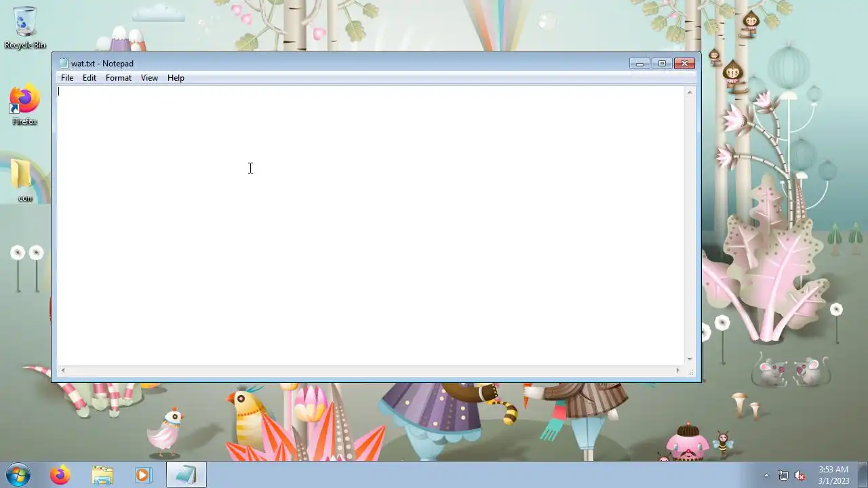Click the vertical scrollbar down arrow
The width and height of the screenshot is (868, 488).
(690, 359)
